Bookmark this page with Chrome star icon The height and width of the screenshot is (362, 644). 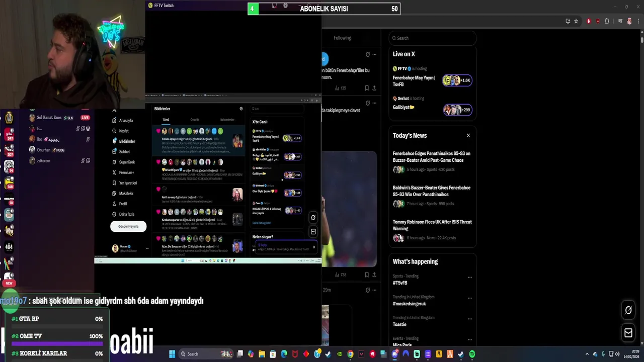[576, 21]
